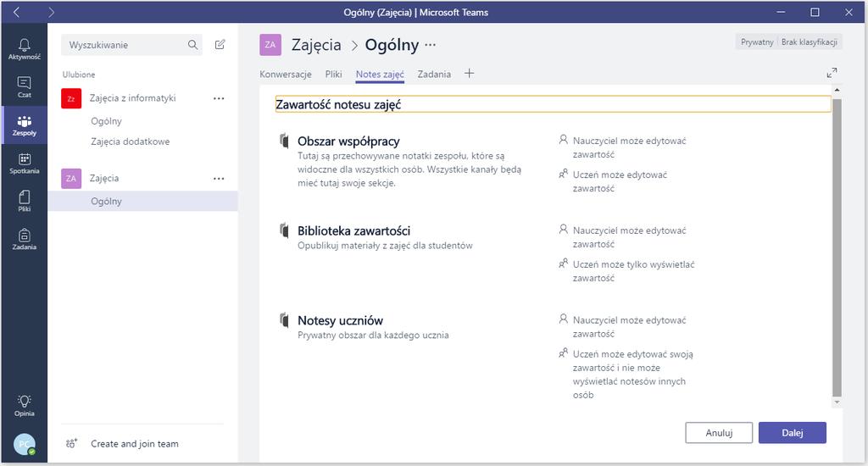Click the create and join team icon

click(x=71, y=443)
